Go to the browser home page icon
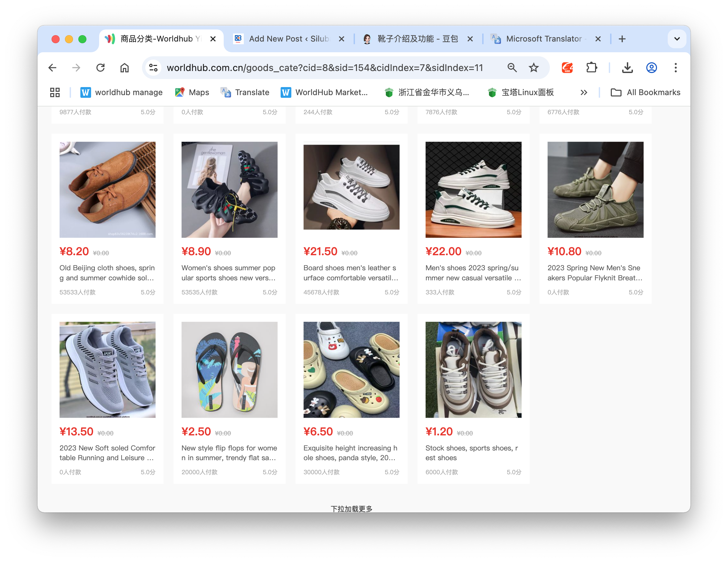 click(x=125, y=68)
